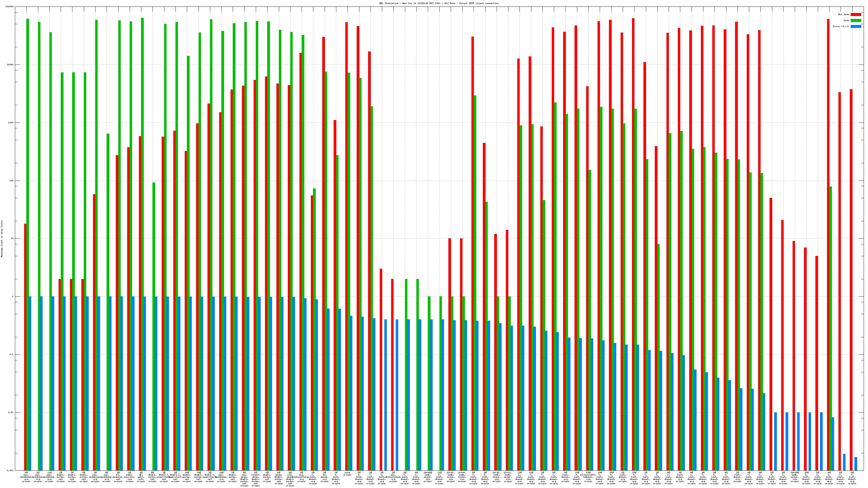Screen dimensions: 868x488
Task: Click the Score (0..1) legend label
Action: (x=841, y=26)
